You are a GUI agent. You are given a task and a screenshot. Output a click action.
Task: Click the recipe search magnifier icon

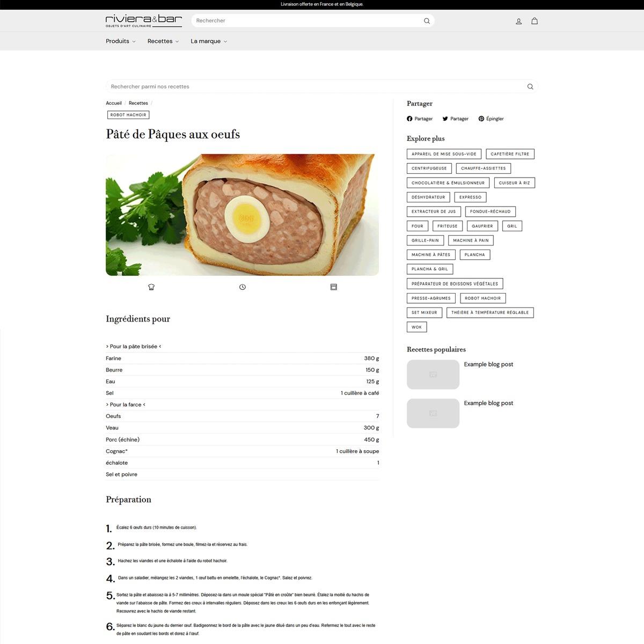530,86
